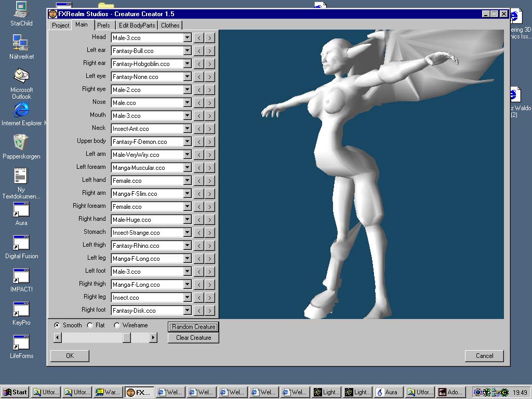
Task: Expand the Neck dropdown list
Action: tap(188, 129)
